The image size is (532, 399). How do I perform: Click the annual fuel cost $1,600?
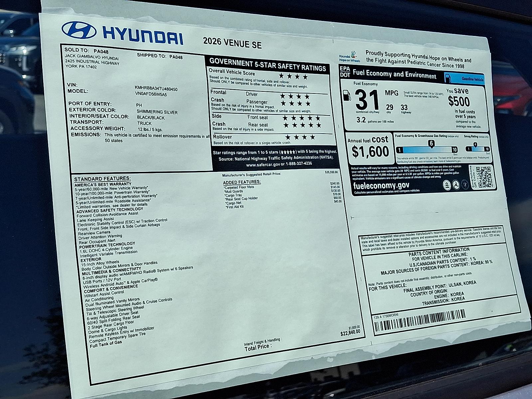[370, 152]
